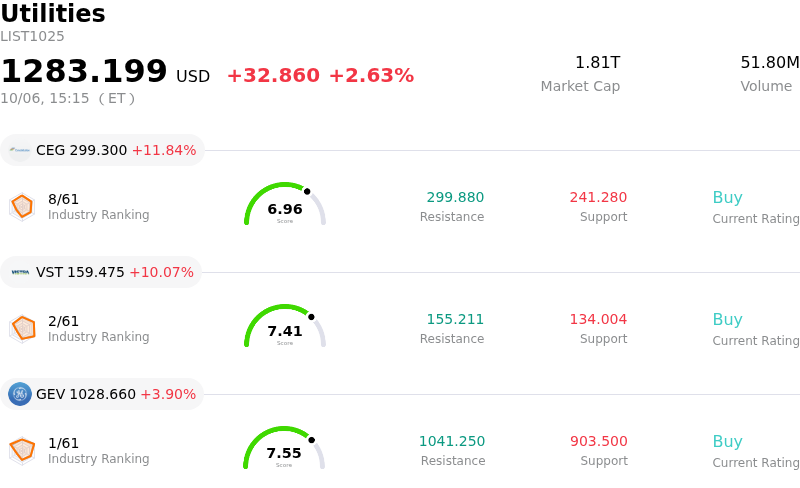
Task: Click the CEG company logo icon
Action: pos(20,151)
